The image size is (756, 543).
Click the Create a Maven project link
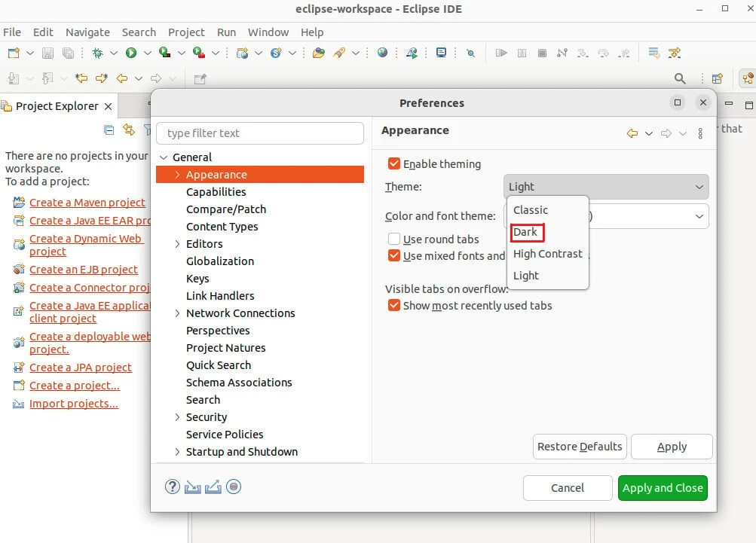(87, 203)
